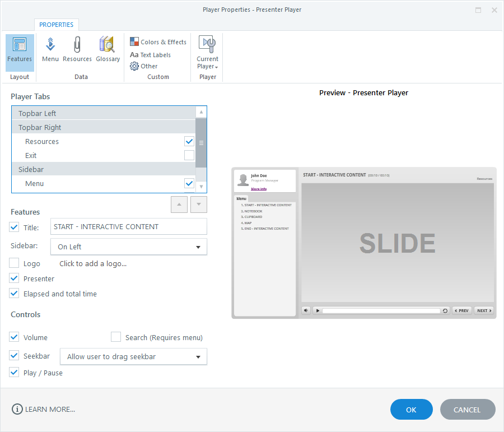Click the preview seekbar track
The image size is (504, 432).
381,311
